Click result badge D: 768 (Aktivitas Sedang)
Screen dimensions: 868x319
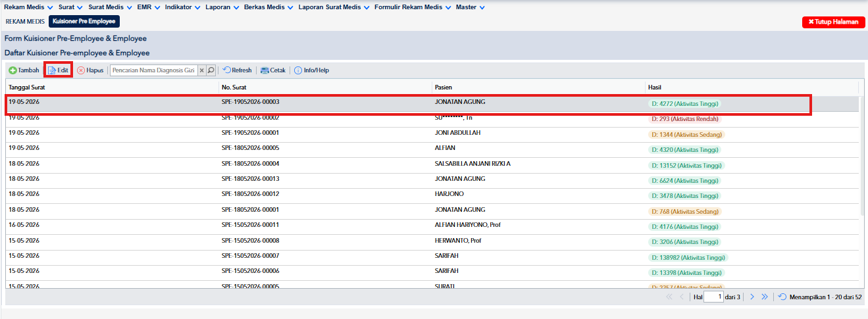684,211
